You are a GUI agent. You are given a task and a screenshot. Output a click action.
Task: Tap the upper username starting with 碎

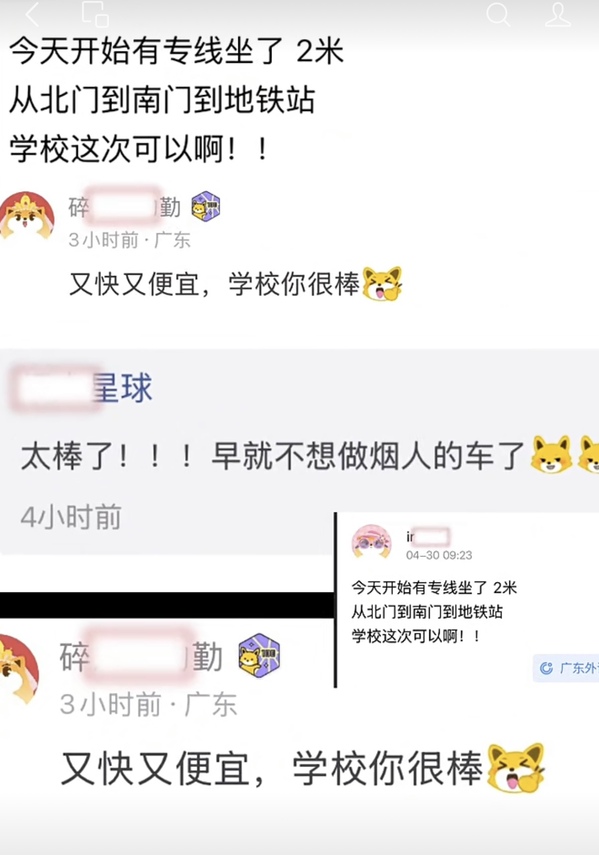124,207
